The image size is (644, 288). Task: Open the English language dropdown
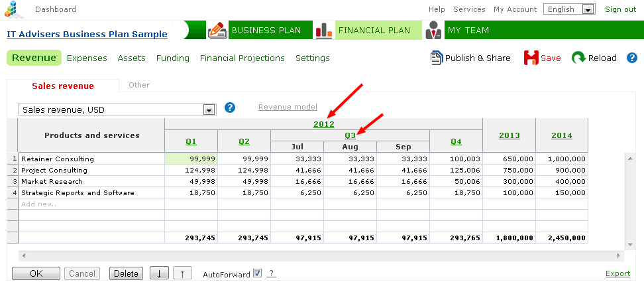tap(569, 9)
